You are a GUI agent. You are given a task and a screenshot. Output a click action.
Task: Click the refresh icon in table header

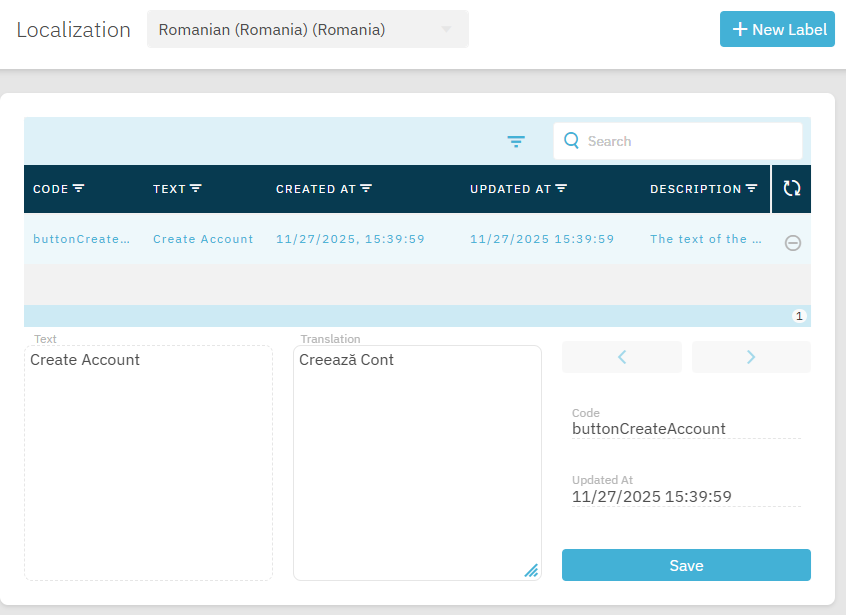(x=792, y=188)
